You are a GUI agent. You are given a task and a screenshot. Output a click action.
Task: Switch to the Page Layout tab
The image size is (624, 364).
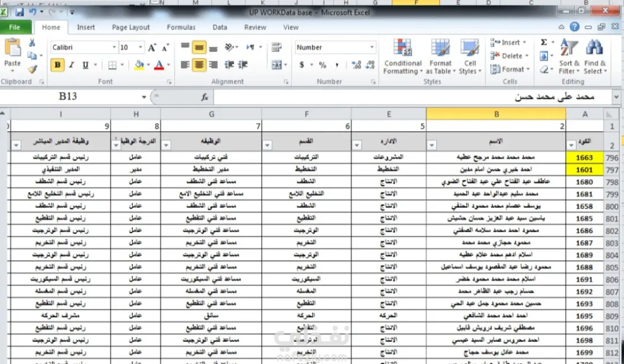(x=131, y=28)
